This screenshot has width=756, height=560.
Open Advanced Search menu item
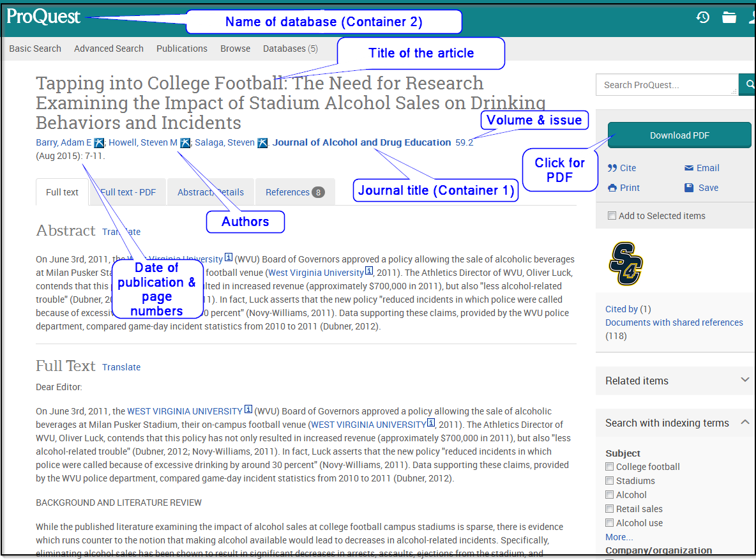tap(109, 49)
